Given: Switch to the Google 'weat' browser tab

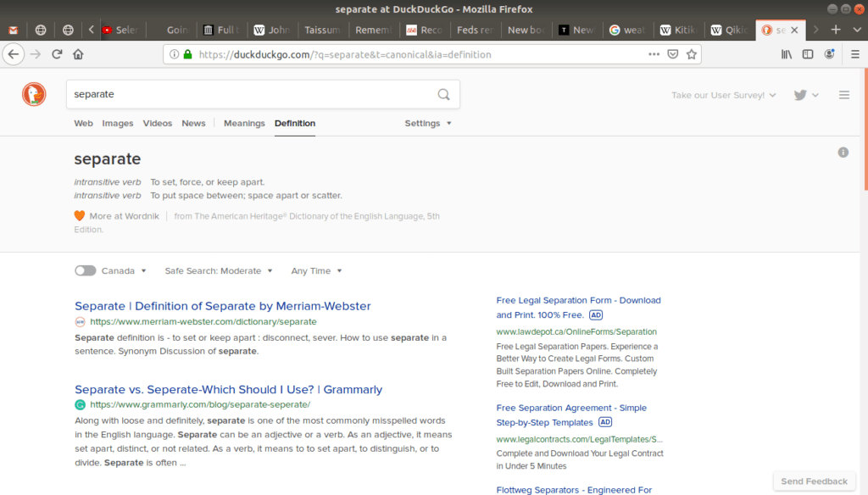Looking at the screenshot, I should (x=627, y=30).
